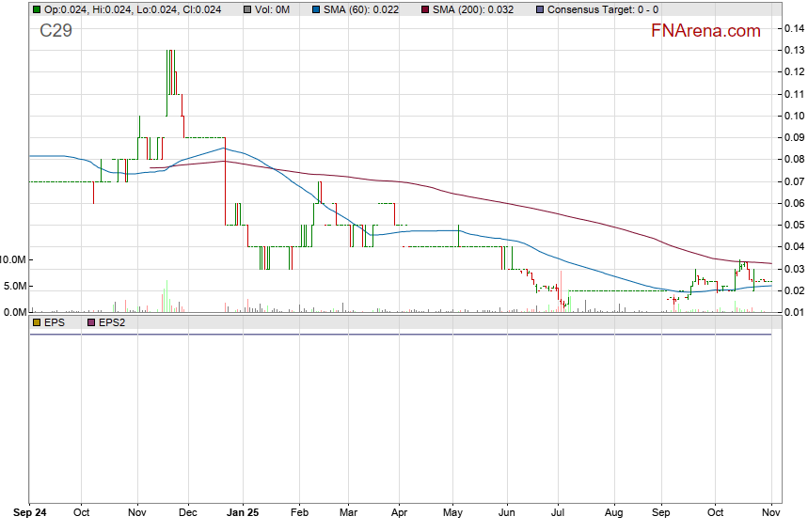This screenshot has height=532, width=808.
Task: Click the 10.0M volume axis label
Action: [13, 259]
